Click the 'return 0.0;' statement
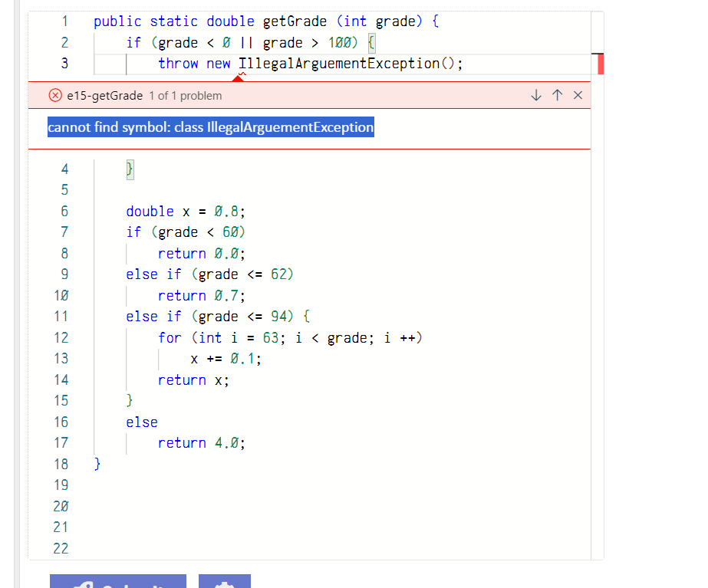Image resolution: width=708 pixels, height=588 pixels. [202, 253]
